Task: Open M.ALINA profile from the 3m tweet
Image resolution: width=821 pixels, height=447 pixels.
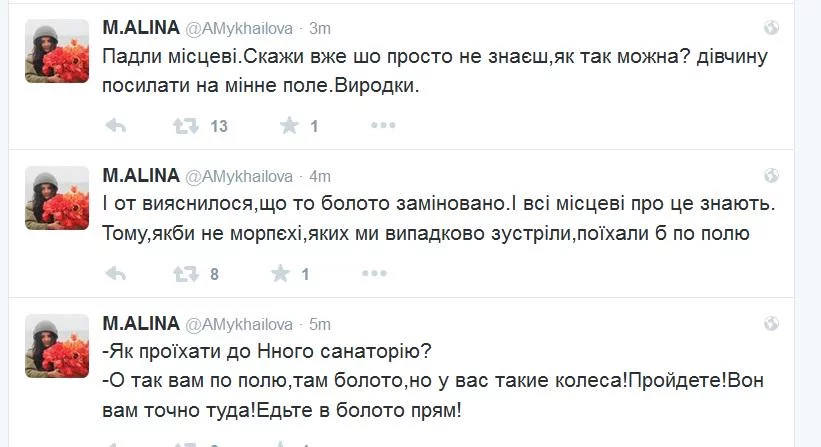Action: click(x=141, y=28)
